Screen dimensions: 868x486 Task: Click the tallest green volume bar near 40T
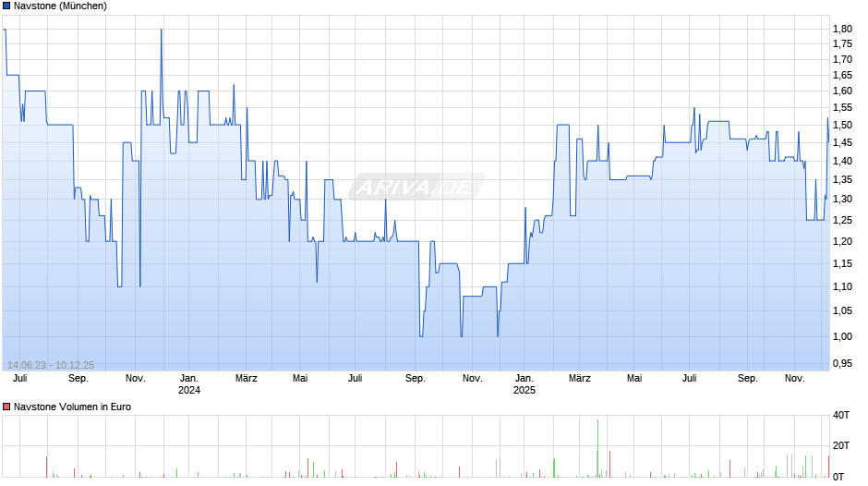click(597, 448)
